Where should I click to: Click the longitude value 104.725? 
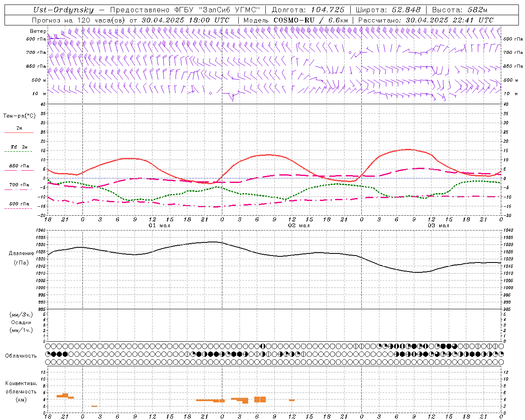(x=328, y=10)
